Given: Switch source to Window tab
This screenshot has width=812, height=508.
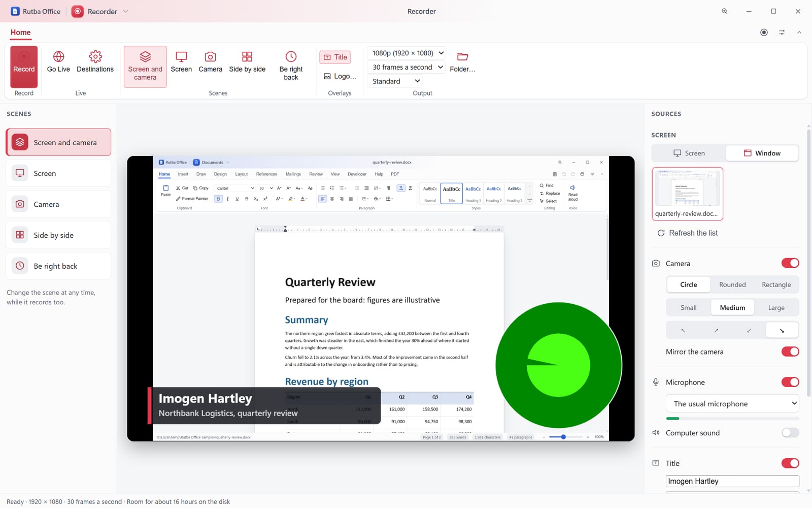Looking at the screenshot, I should [762, 153].
